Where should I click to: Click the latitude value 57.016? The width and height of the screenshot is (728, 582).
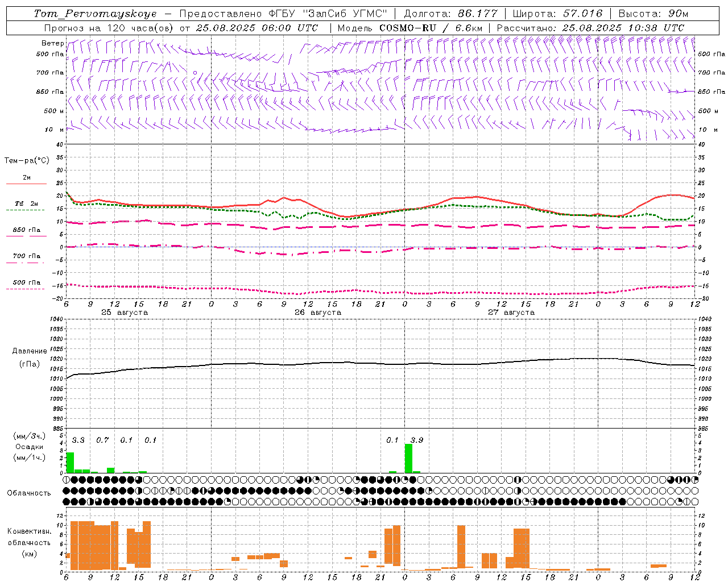click(x=582, y=14)
